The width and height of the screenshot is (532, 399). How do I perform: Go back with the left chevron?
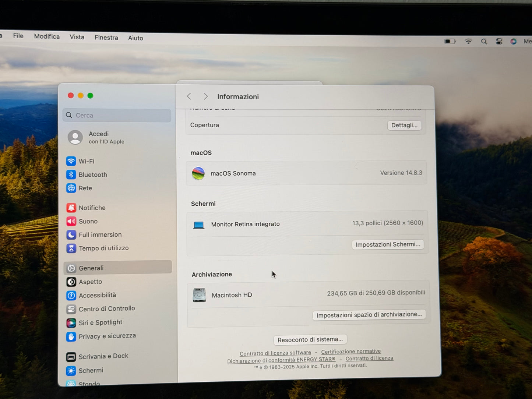[x=189, y=96]
